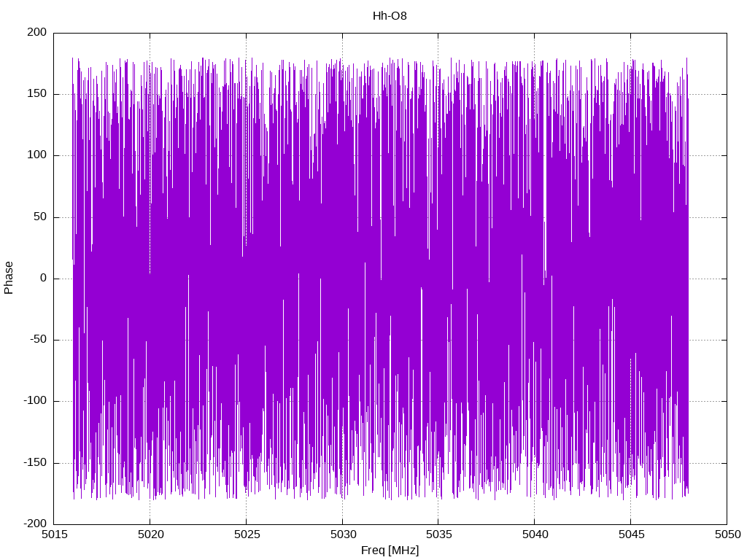Click the Phase y-axis label
The image size is (747, 560).
[9, 278]
